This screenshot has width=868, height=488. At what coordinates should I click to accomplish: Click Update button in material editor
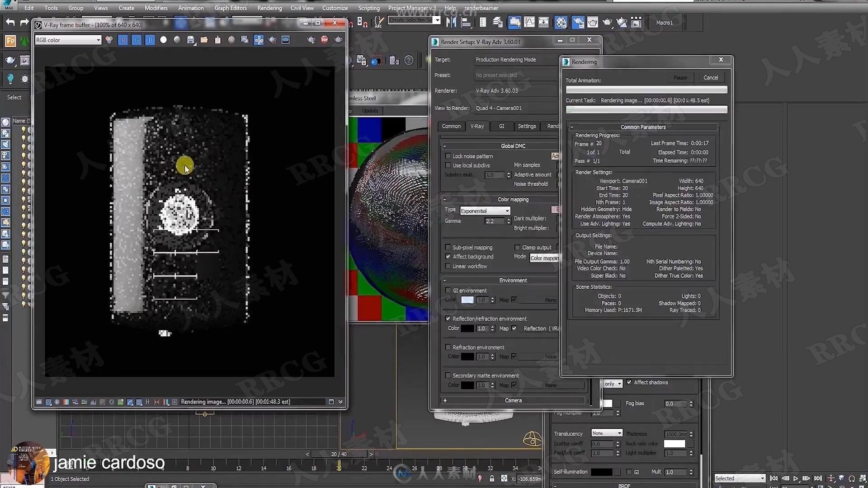tap(370, 111)
